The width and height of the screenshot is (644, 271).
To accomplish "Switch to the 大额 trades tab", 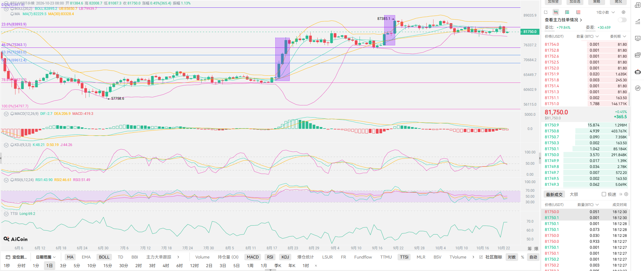I will (x=574, y=194).
